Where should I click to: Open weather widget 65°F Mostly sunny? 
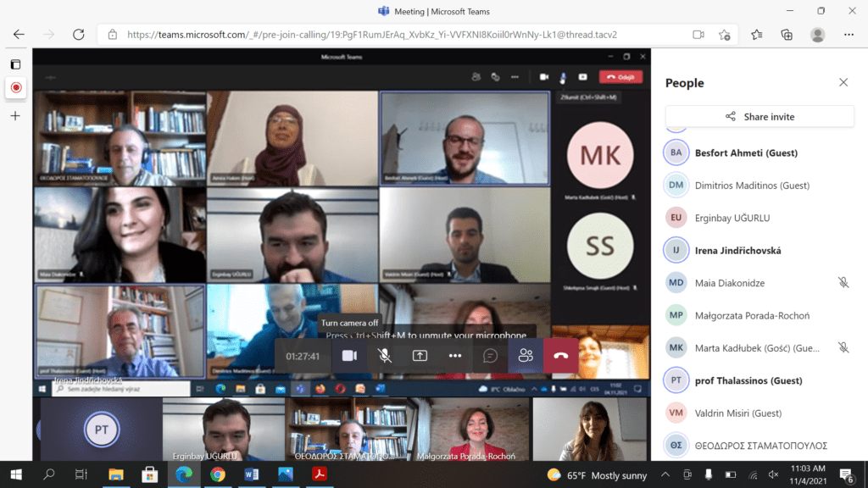point(597,475)
